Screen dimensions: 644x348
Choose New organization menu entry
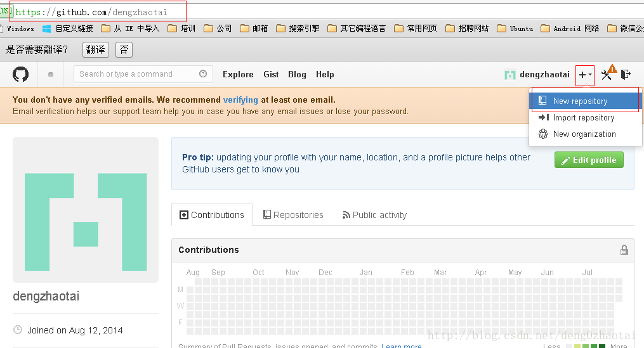click(x=586, y=134)
